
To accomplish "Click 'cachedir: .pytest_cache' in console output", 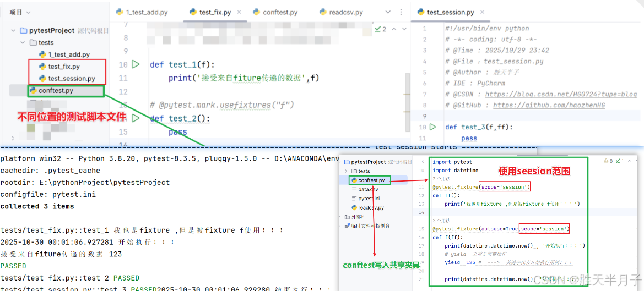I will pyautogui.click(x=50, y=170).
